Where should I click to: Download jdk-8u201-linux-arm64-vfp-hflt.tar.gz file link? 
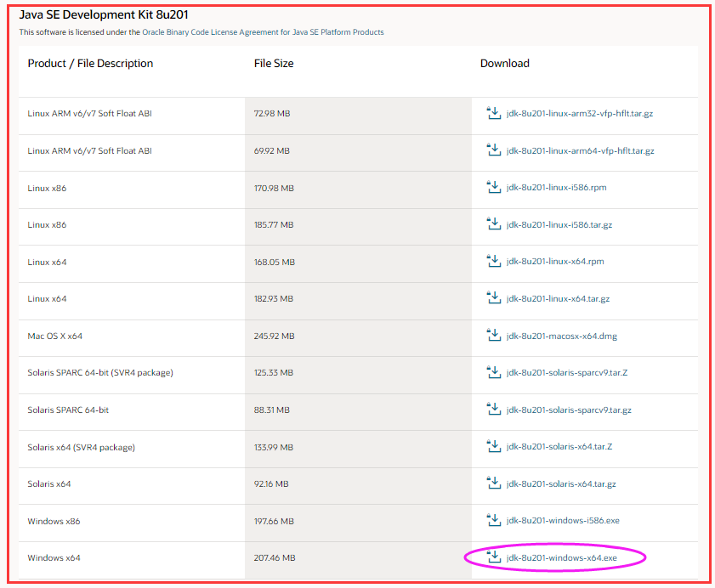580,151
